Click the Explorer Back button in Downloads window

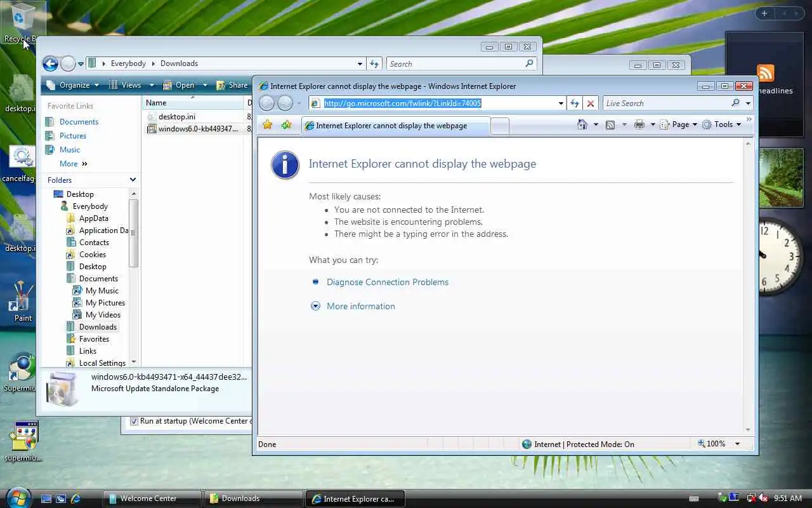point(50,63)
